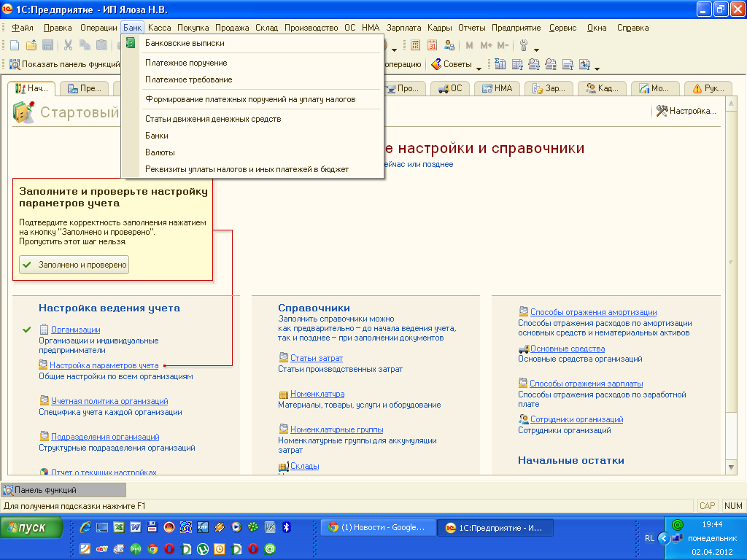Open the Основные средства link

[x=568, y=349]
